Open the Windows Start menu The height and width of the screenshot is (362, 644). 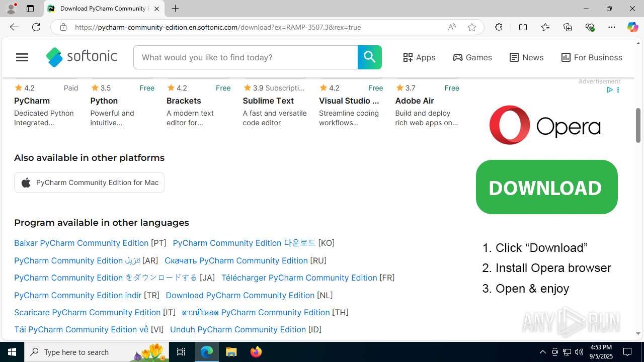12,352
